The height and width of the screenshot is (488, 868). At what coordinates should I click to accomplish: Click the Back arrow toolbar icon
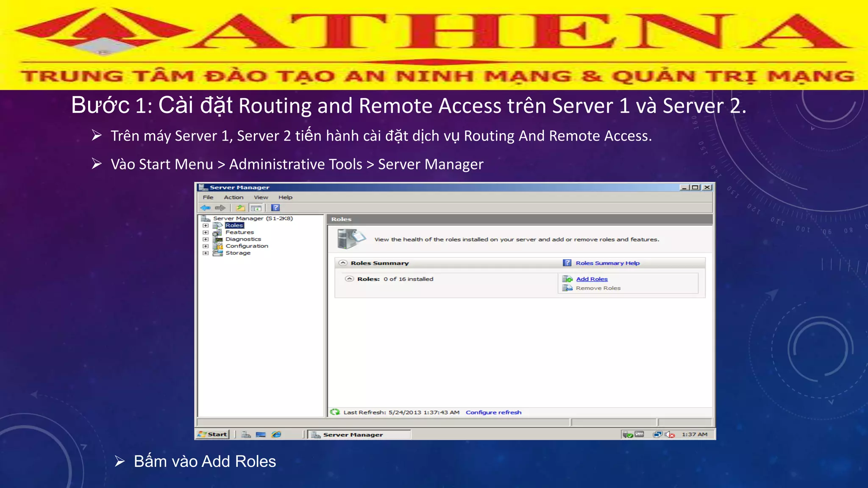tap(206, 208)
